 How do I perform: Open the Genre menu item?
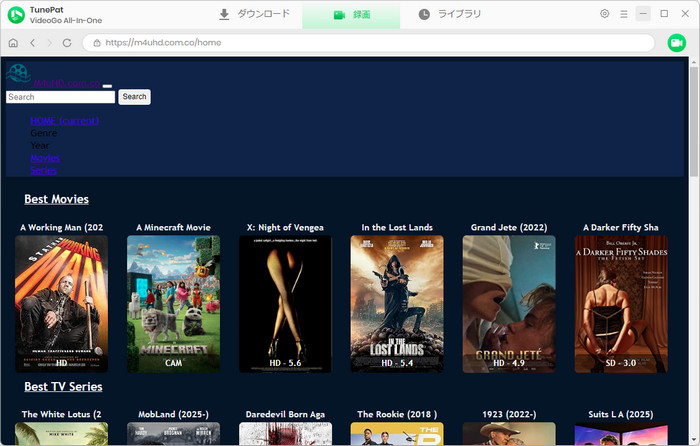click(44, 133)
